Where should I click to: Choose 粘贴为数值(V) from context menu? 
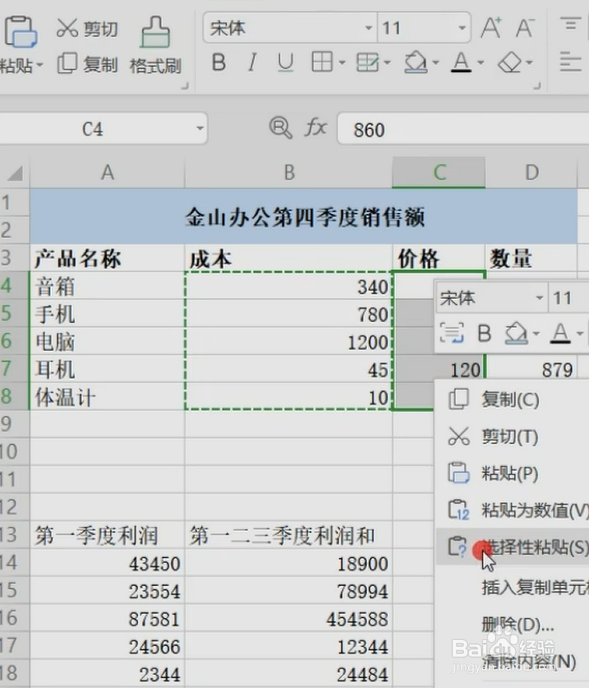(x=513, y=510)
